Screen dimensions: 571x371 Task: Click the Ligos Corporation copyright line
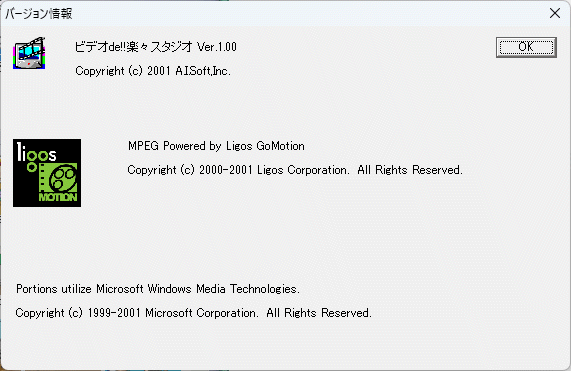[x=295, y=170]
